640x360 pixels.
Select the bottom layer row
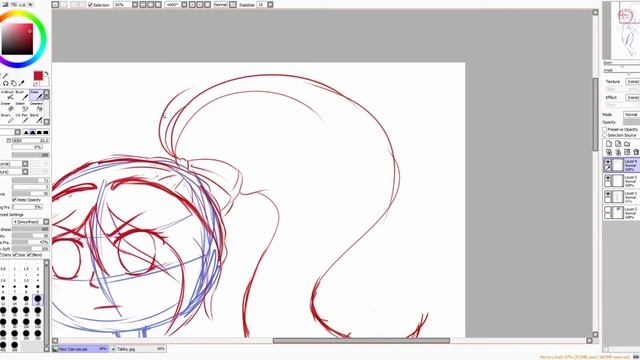pyautogui.click(x=622, y=213)
